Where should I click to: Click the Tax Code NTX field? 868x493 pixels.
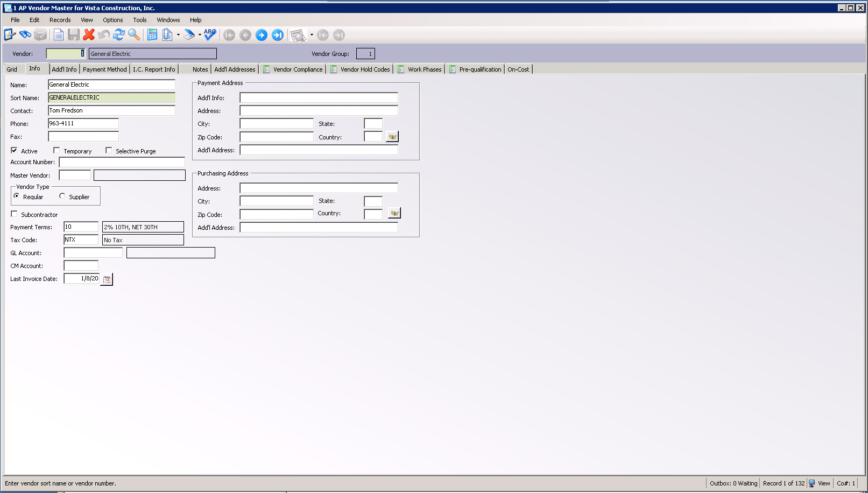[x=81, y=240]
